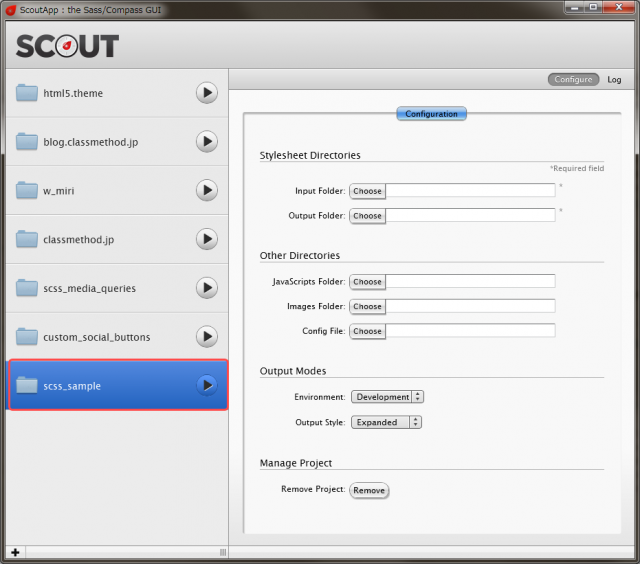Select the w_miri project name
640x564 pixels.
click(59, 191)
